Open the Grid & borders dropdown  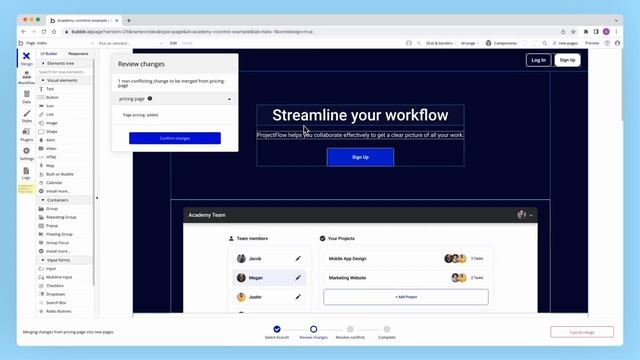click(441, 43)
